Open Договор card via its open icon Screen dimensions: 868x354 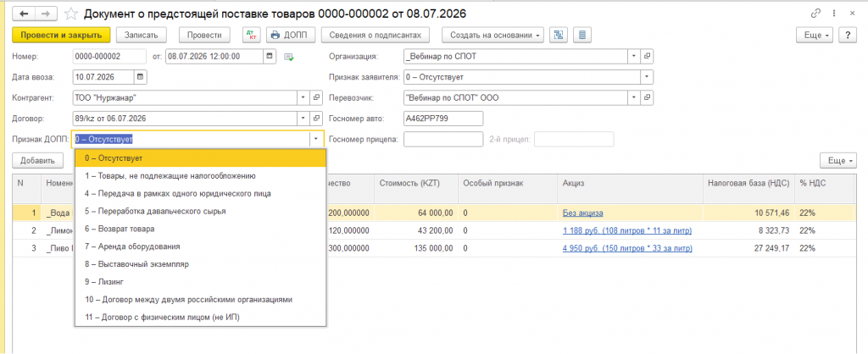pos(317,119)
